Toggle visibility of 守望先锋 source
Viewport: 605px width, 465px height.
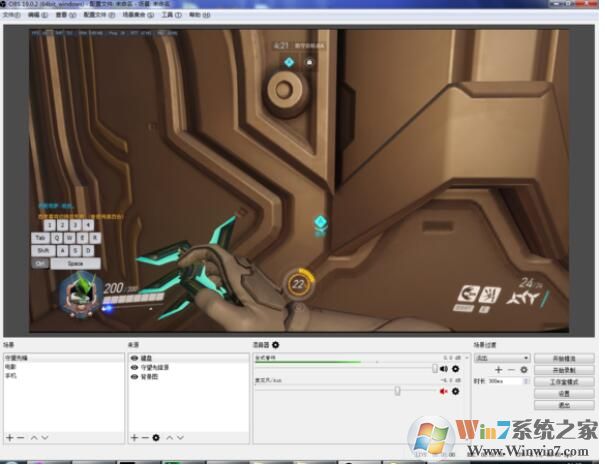(134, 367)
